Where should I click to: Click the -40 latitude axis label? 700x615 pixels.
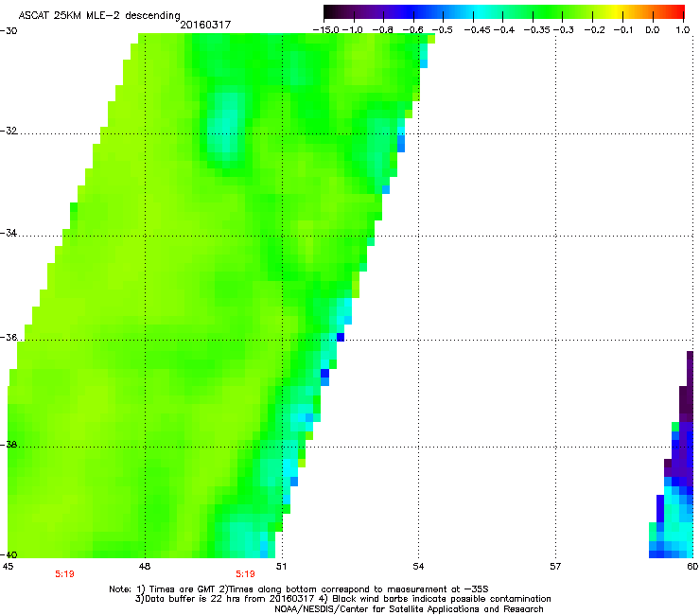point(9,554)
